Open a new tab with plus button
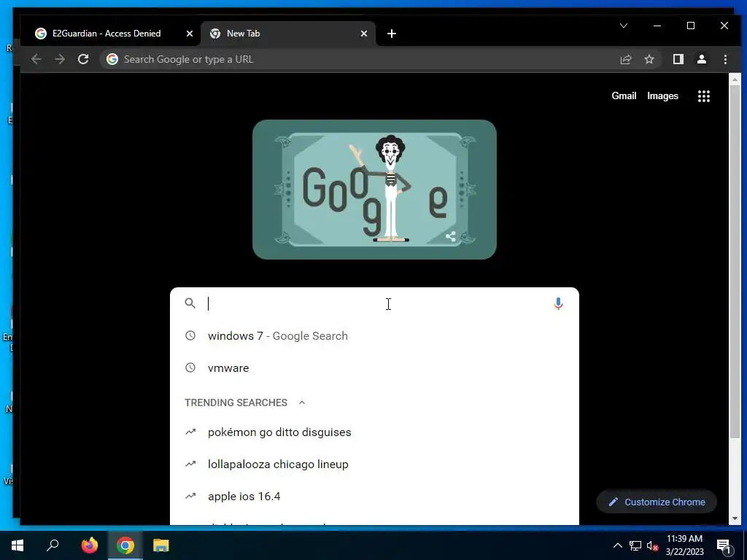Image resolution: width=747 pixels, height=560 pixels. point(392,34)
